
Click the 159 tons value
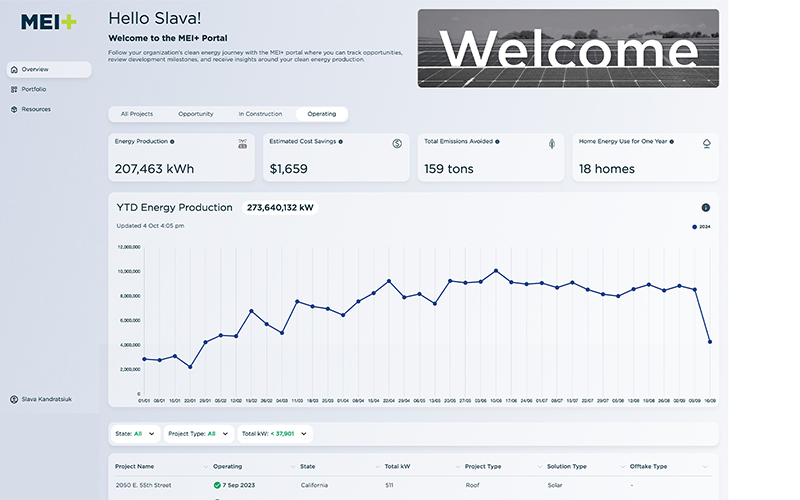point(448,169)
